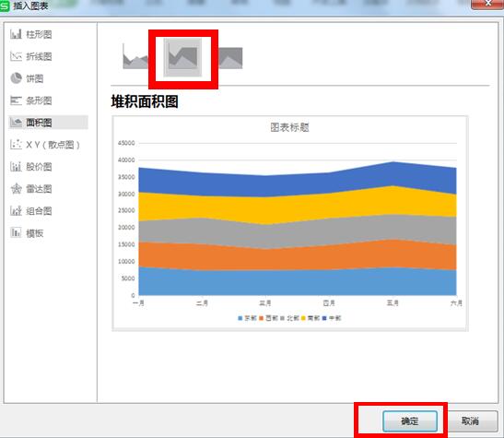Viewport: 504px width, 438px height.
Task: Select the stacked area chart thumbnail
Action: pos(182,57)
